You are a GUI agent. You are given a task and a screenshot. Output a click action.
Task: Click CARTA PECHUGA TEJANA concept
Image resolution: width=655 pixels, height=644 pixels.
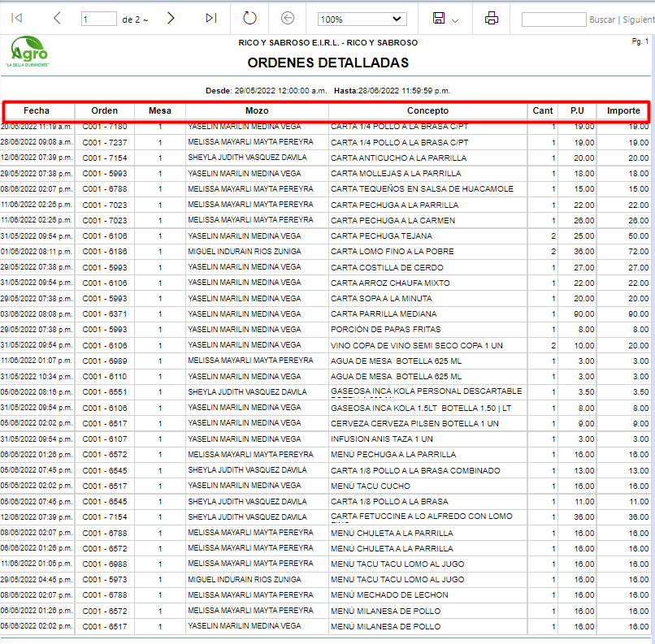tap(381, 236)
